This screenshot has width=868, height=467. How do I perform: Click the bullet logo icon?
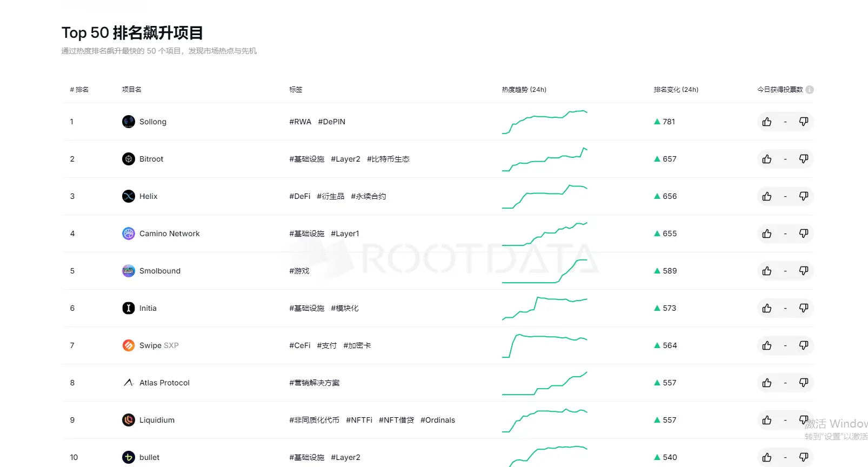[x=129, y=457]
